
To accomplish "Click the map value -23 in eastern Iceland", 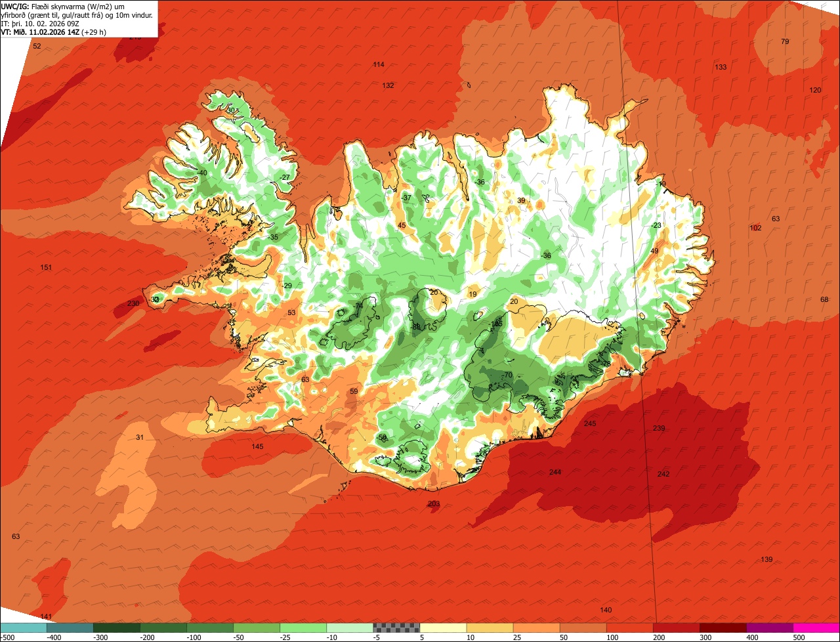I will (x=656, y=226).
